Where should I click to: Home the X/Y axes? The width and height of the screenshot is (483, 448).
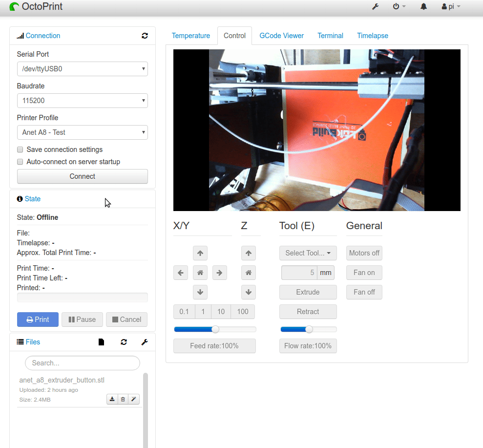tap(200, 273)
